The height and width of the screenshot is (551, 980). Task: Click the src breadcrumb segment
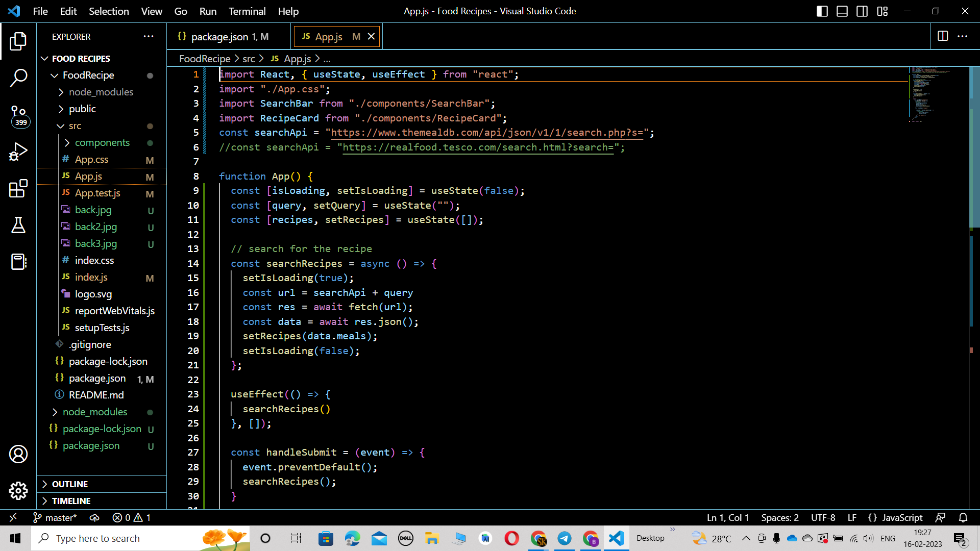249,59
